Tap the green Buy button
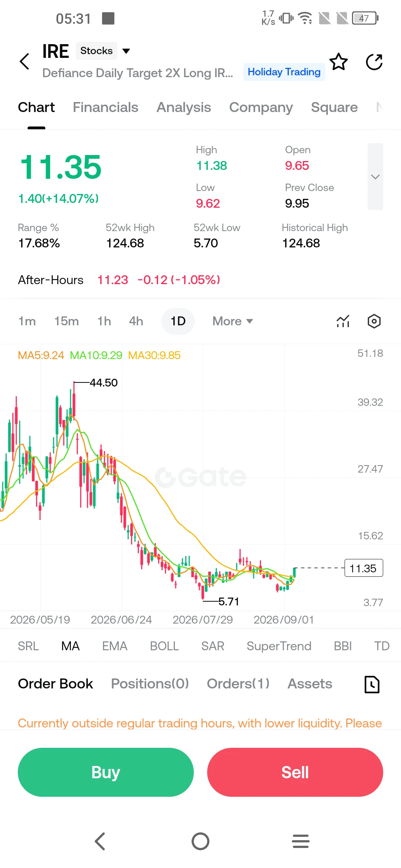Image resolution: width=401 pixels, height=868 pixels. [x=106, y=772]
